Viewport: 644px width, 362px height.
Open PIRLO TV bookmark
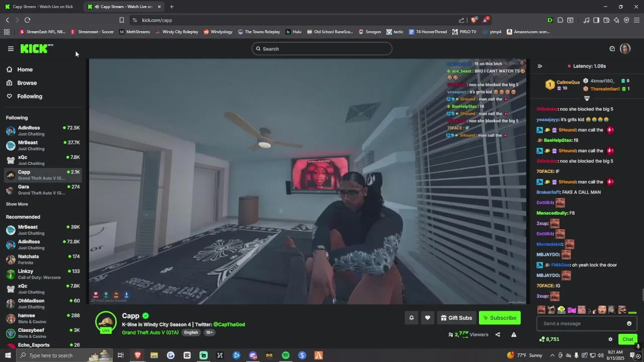(x=464, y=32)
